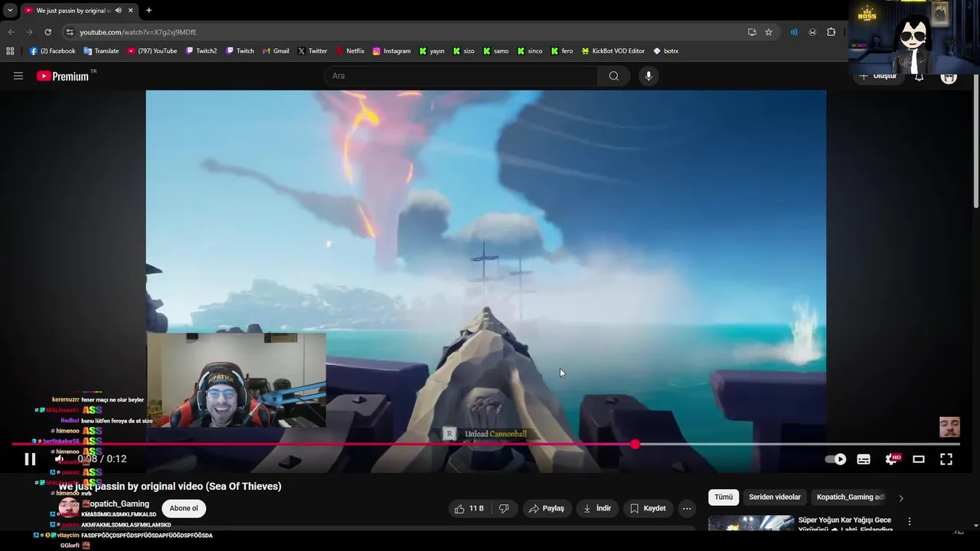980x551 pixels.
Task: Open the Süper Yoğun Kar Yağışı thumbnail
Action: [751, 523]
